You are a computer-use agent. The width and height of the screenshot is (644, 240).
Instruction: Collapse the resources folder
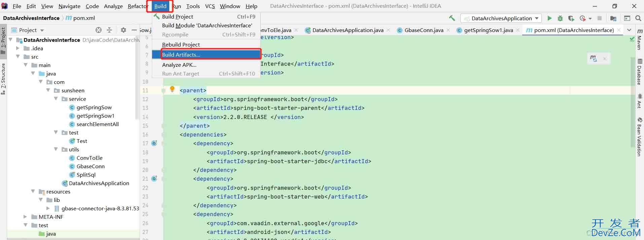33,191
